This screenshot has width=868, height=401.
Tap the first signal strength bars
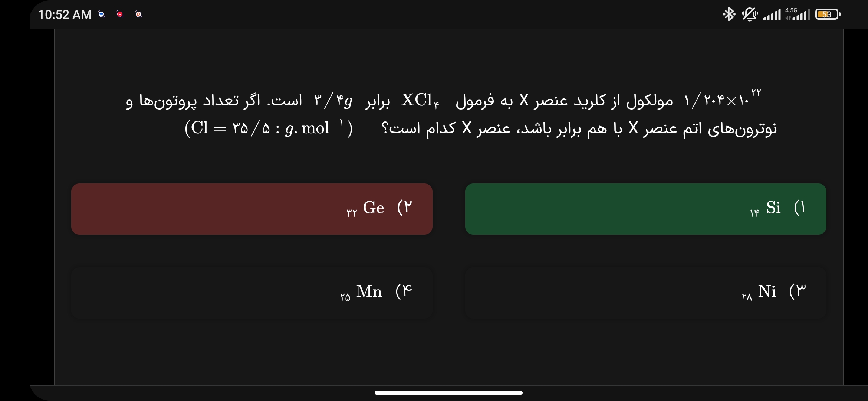click(x=772, y=15)
